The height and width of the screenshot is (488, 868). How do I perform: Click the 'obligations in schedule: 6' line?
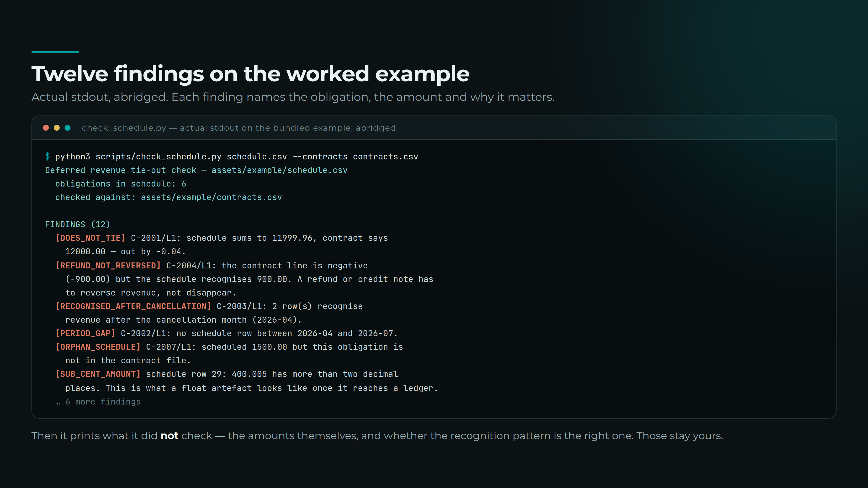tap(121, 184)
